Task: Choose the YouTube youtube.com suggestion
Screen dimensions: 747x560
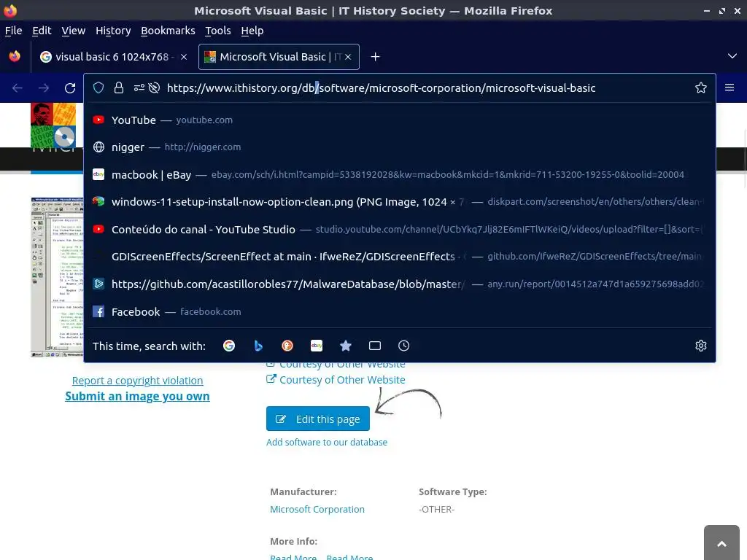Action: (399, 120)
